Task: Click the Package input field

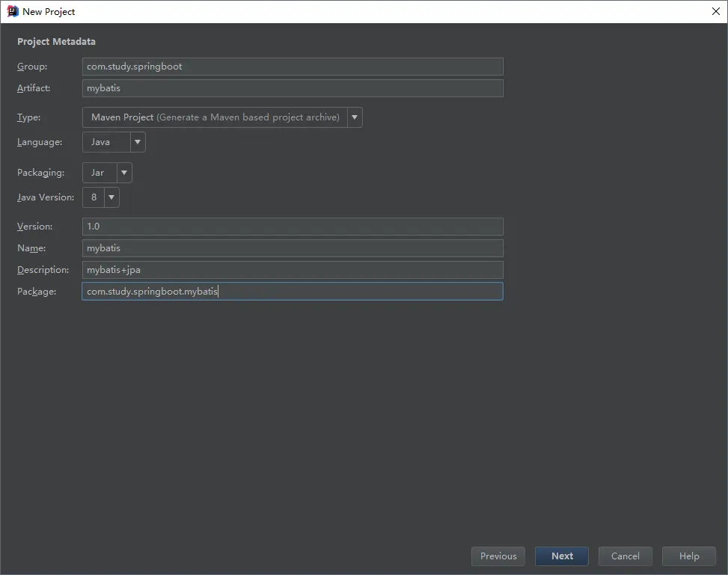Action: [x=293, y=292]
